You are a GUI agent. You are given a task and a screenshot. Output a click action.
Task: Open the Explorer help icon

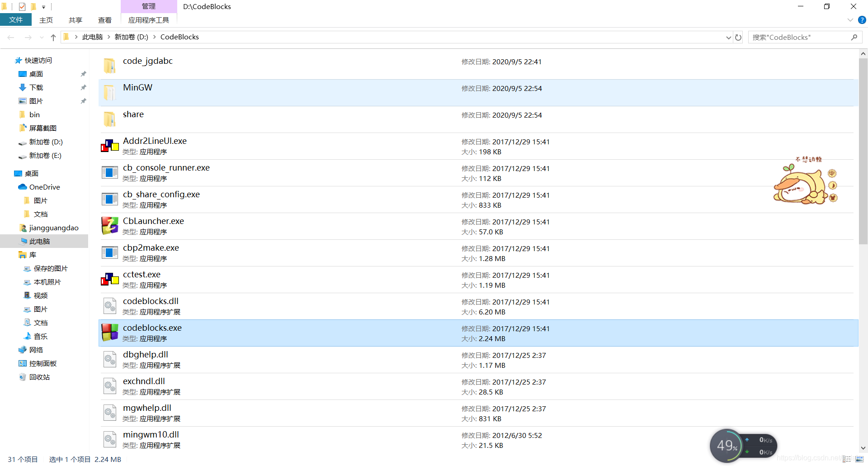[862, 20]
